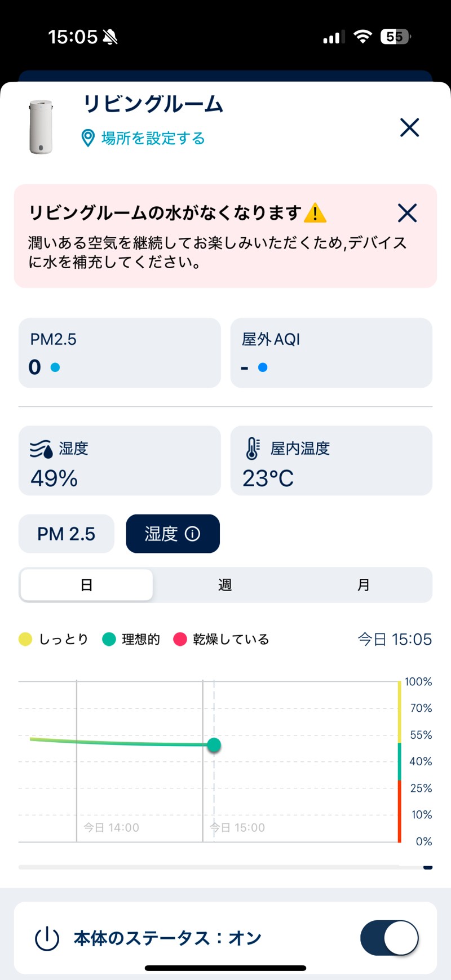Tap the info icon on 湿度 button
Viewport: 451px width, 980px height.
pyautogui.click(x=193, y=534)
